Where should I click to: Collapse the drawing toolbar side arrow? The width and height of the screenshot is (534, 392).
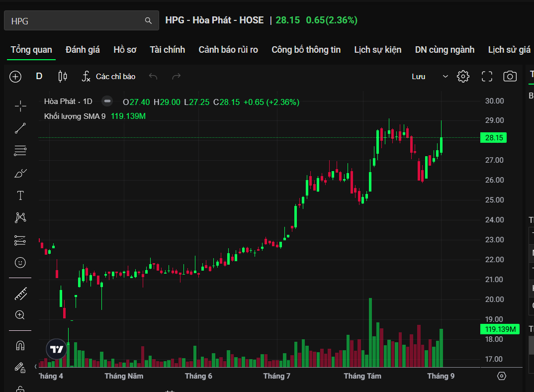tap(35, 367)
